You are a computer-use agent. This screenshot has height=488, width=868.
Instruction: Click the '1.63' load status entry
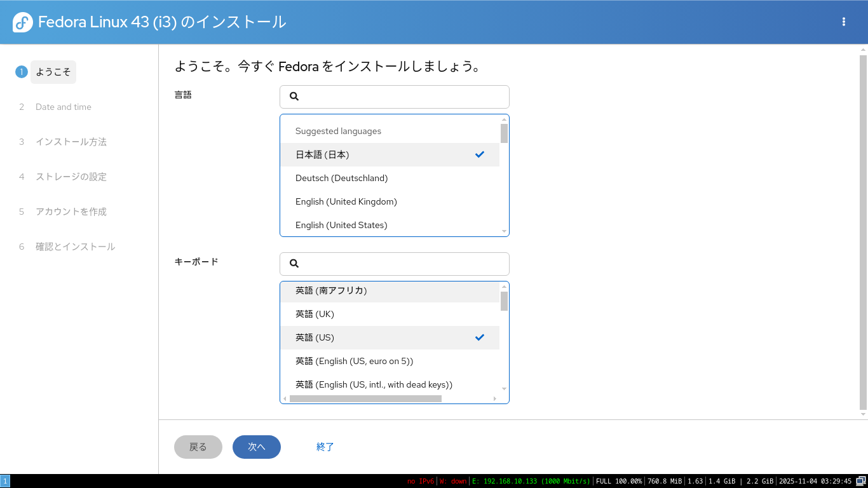point(695,482)
